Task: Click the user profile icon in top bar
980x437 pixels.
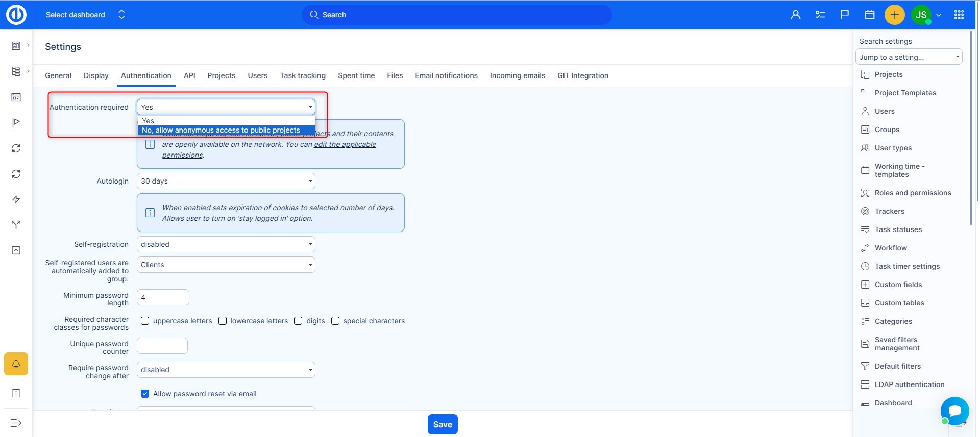Action: tap(795, 15)
